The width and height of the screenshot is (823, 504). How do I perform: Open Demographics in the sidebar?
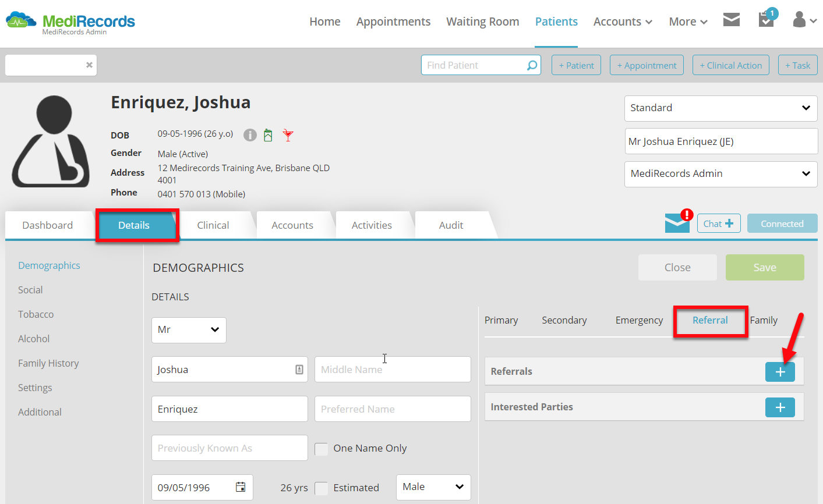[49, 265]
